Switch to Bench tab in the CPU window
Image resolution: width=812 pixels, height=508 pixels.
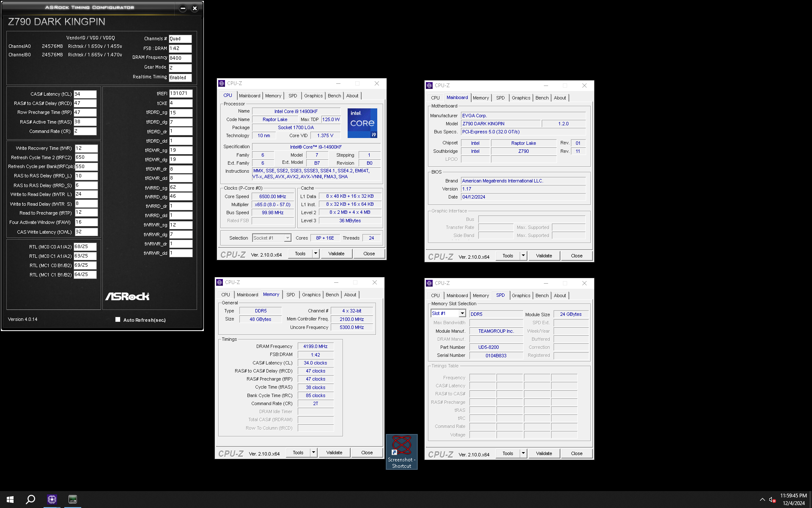click(334, 96)
